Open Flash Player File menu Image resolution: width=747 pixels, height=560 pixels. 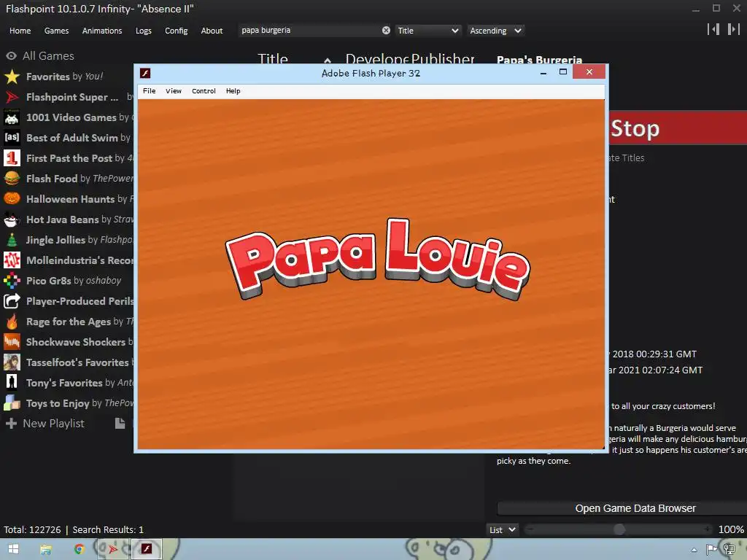click(x=149, y=91)
